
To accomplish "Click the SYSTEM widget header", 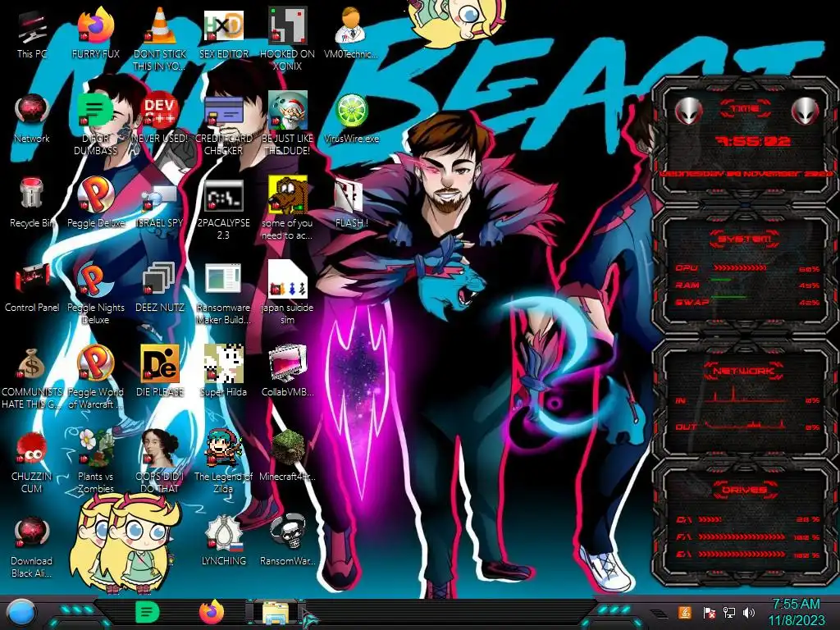I will (745, 239).
